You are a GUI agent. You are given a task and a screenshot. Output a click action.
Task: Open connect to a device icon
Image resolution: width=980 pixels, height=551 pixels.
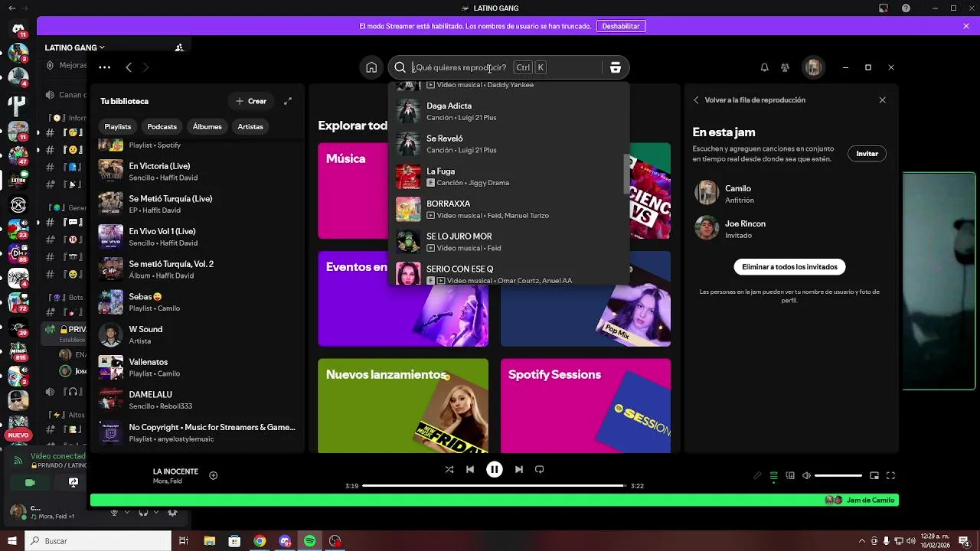click(790, 475)
